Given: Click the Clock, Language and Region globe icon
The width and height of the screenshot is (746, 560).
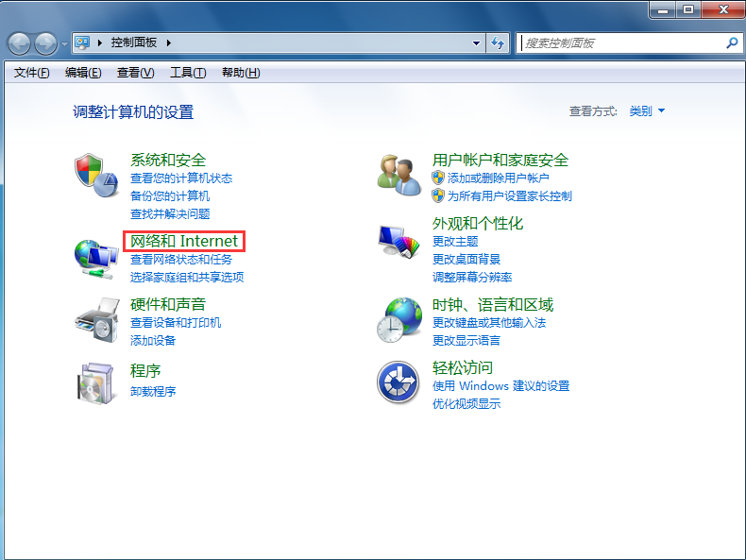Looking at the screenshot, I should pyautogui.click(x=398, y=319).
